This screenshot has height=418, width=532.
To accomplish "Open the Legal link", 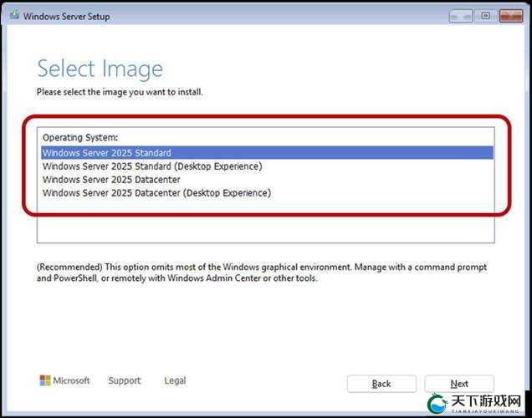I will (175, 380).
